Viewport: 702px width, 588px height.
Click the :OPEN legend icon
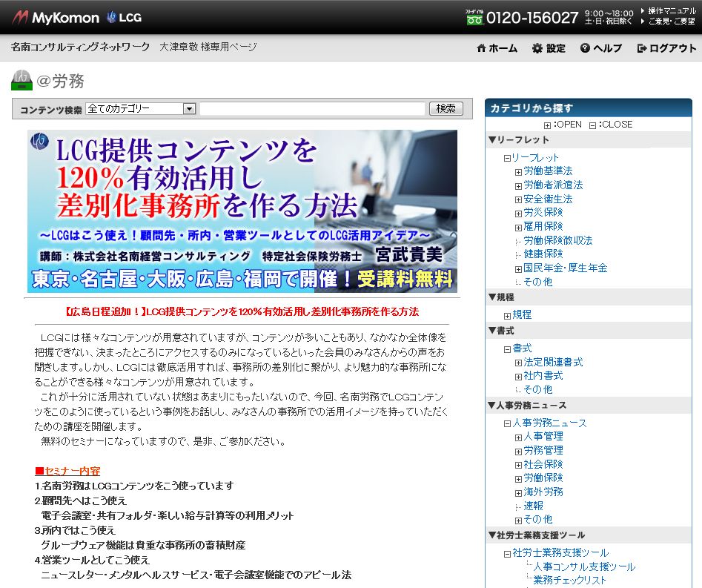[x=547, y=125]
